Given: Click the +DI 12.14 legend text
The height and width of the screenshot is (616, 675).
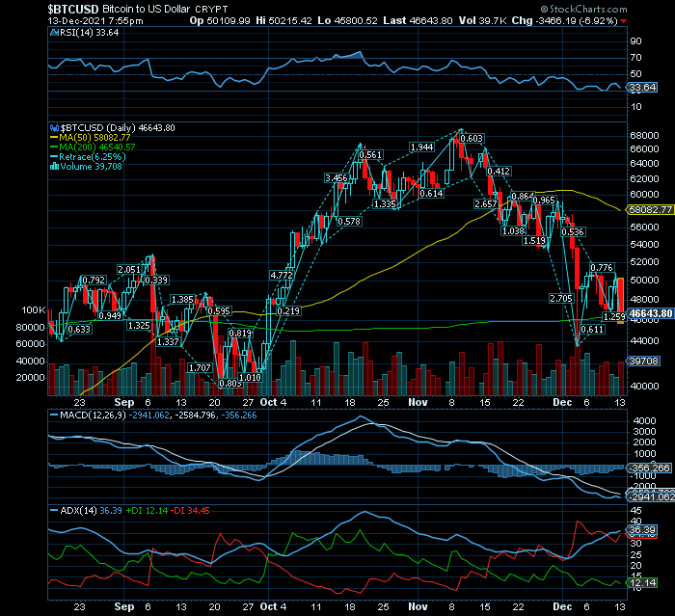Looking at the screenshot, I should pyautogui.click(x=147, y=511).
